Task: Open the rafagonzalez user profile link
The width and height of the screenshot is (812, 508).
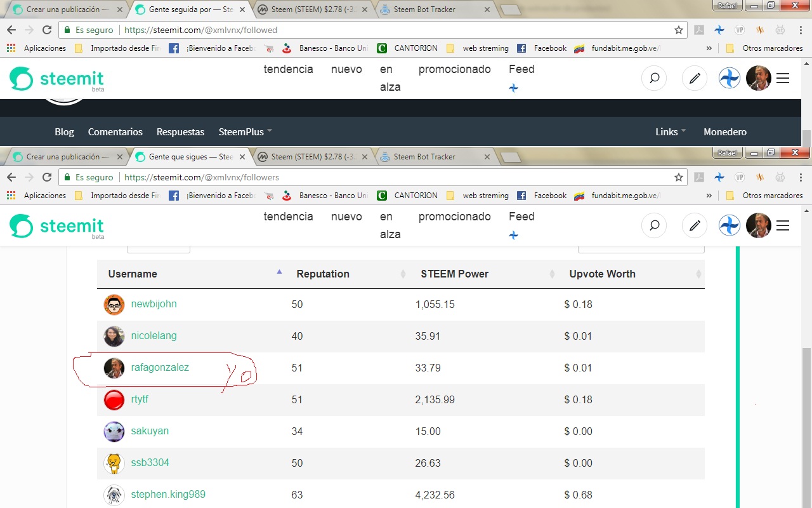Action: (160, 367)
